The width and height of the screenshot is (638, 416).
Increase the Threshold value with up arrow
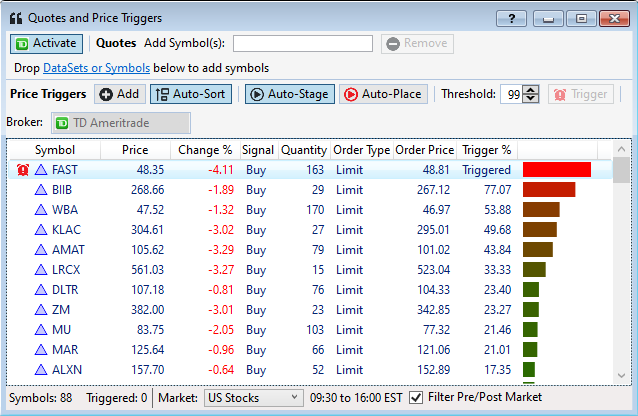[531, 90]
